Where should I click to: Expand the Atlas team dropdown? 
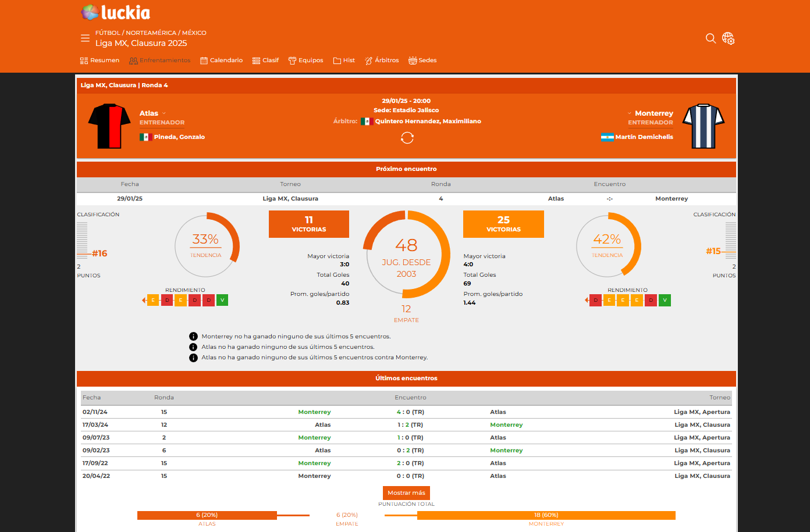point(164,113)
